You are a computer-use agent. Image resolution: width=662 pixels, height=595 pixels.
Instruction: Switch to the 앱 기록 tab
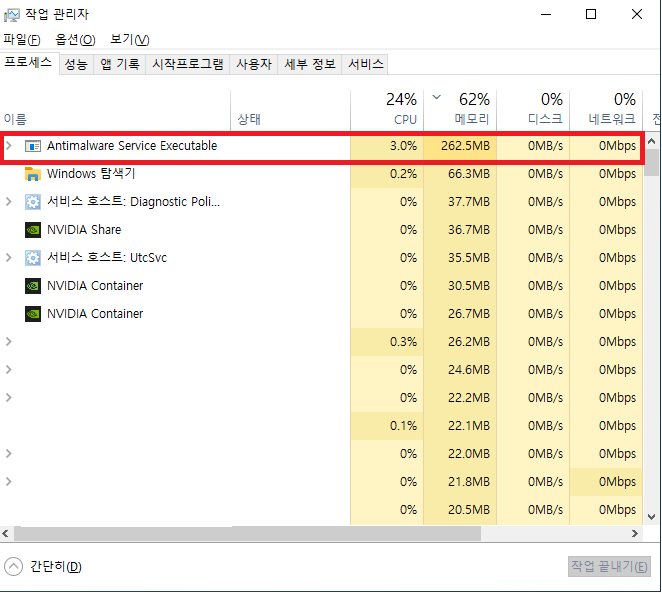pyautogui.click(x=119, y=64)
